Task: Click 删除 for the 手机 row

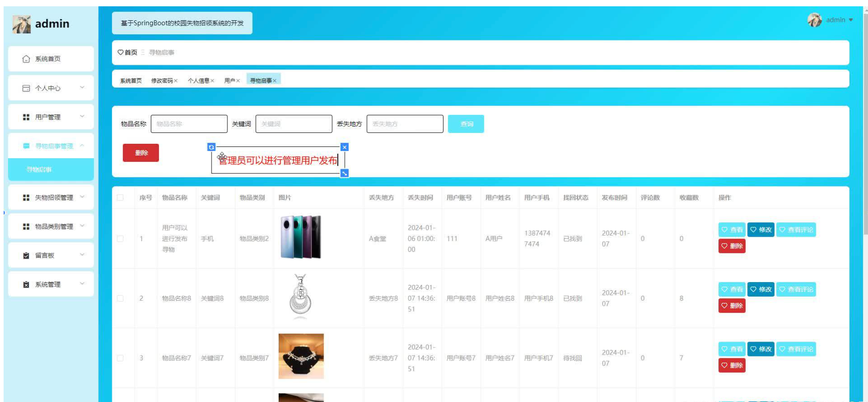Action: tap(732, 246)
